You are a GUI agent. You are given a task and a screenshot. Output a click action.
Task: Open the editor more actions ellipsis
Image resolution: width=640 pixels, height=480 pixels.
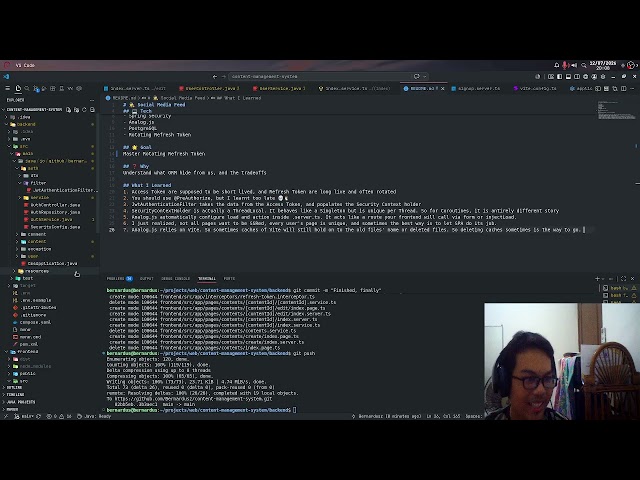[632, 88]
